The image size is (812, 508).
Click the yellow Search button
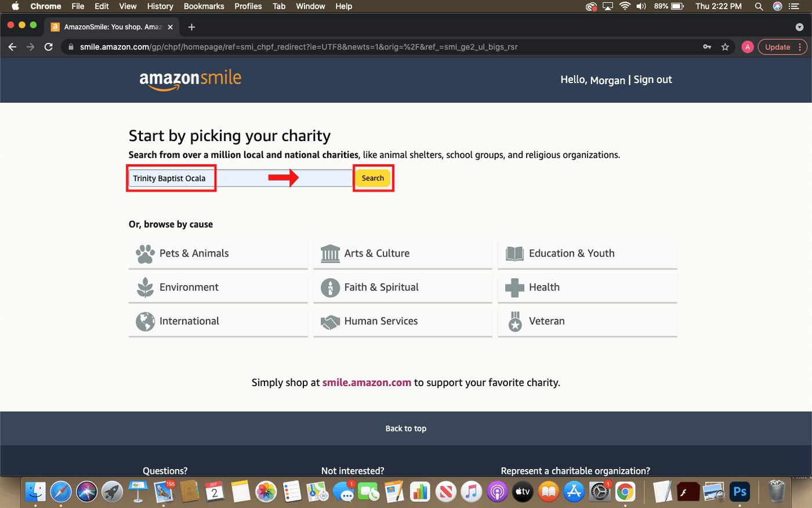373,178
